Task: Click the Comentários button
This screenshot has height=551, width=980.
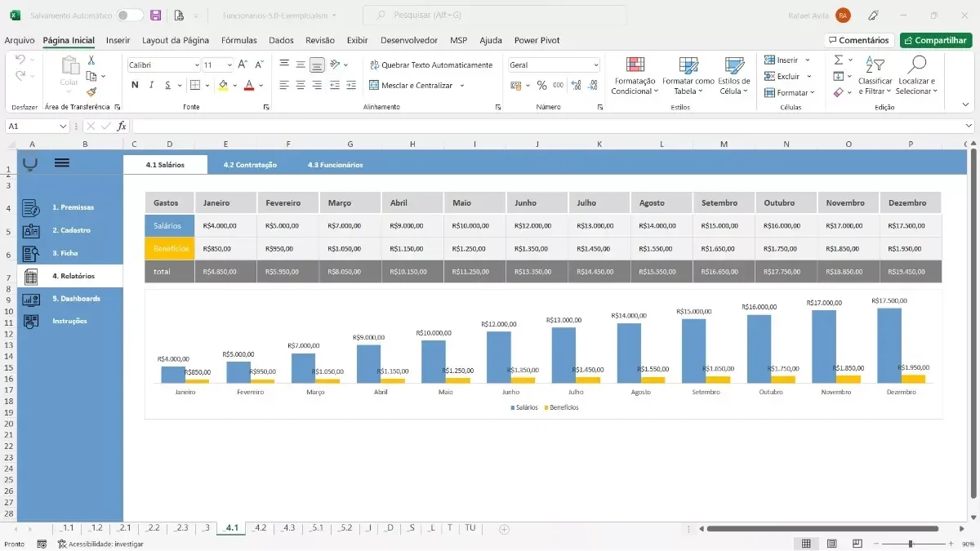Action: point(858,40)
